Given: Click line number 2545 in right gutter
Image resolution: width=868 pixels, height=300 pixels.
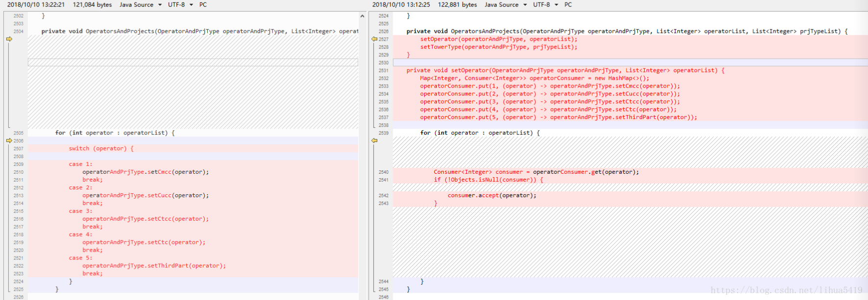Looking at the screenshot, I should click(383, 289).
